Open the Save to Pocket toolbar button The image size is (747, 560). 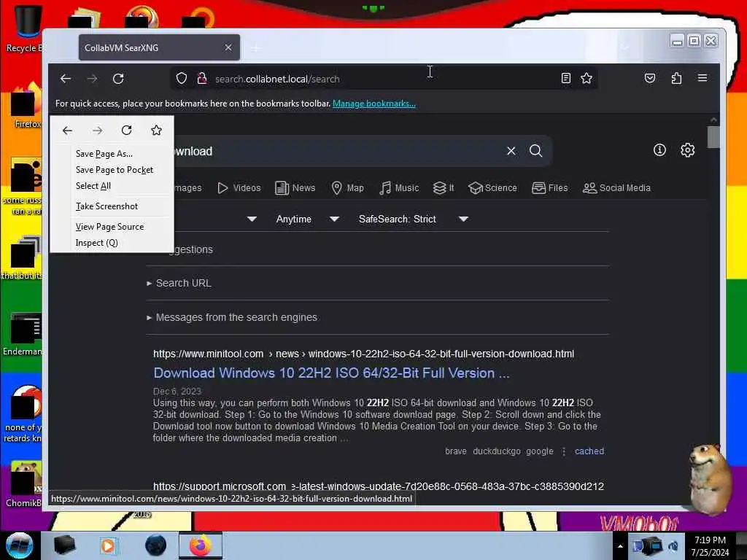coord(650,78)
